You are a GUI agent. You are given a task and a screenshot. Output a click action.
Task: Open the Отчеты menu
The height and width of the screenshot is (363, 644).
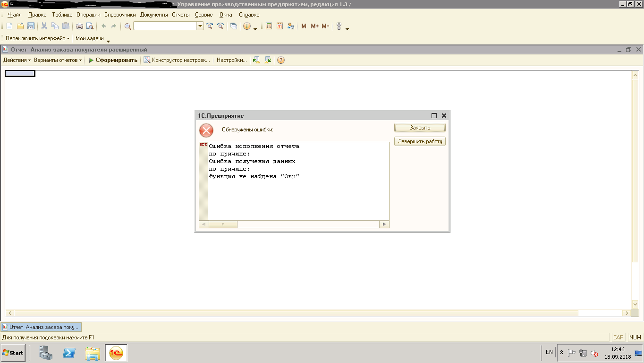(181, 15)
